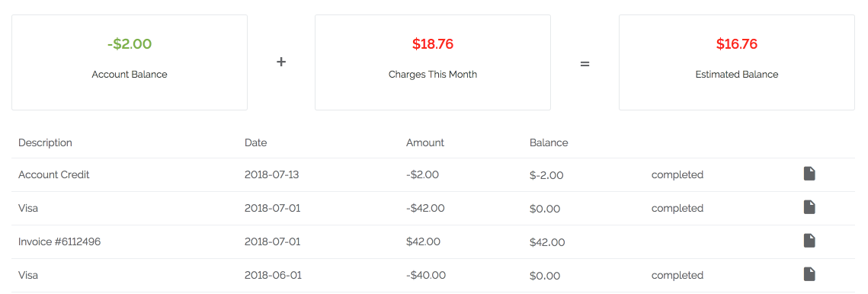Click the $16.76 estimated balance amount
The image size is (868, 294).
tap(737, 44)
